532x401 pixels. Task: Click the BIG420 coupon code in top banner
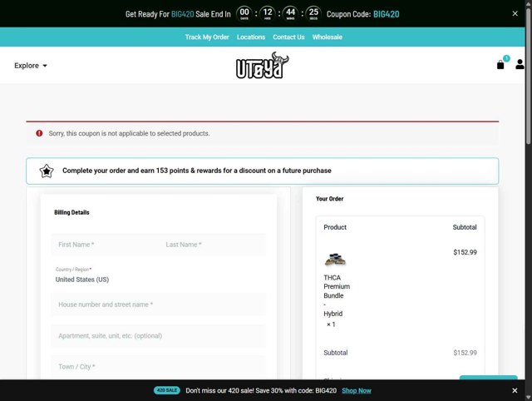pos(386,14)
